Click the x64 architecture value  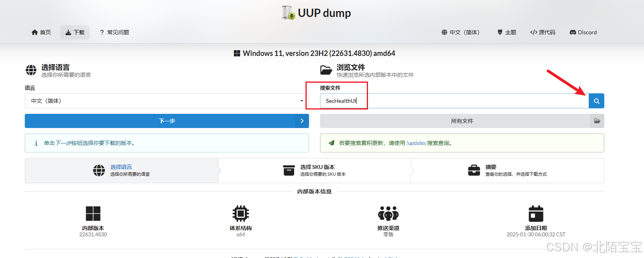point(241,234)
